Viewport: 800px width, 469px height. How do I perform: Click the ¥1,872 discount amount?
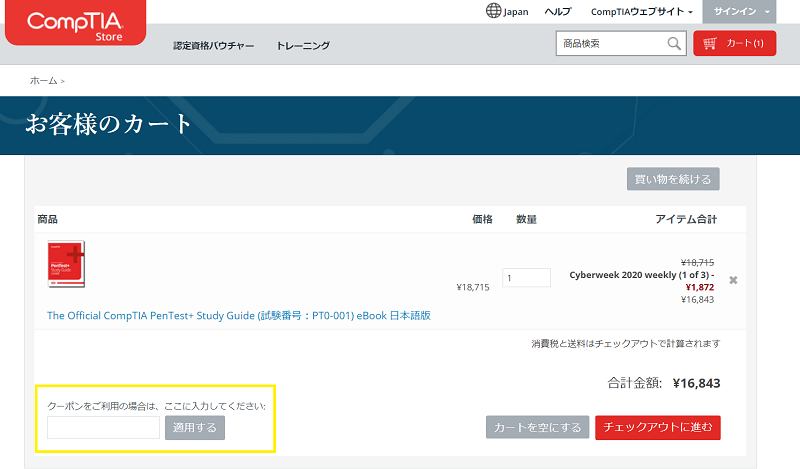pyautogui.click(x=699, y=287)
